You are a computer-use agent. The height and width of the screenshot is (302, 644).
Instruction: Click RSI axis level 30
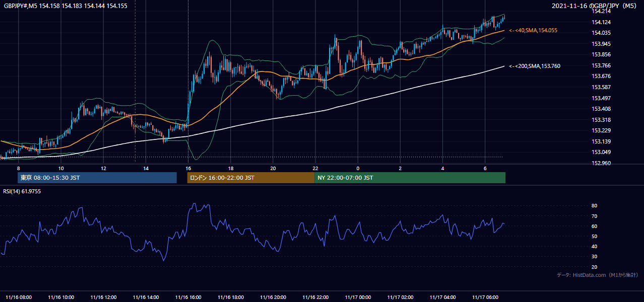[x=595, y=257]
